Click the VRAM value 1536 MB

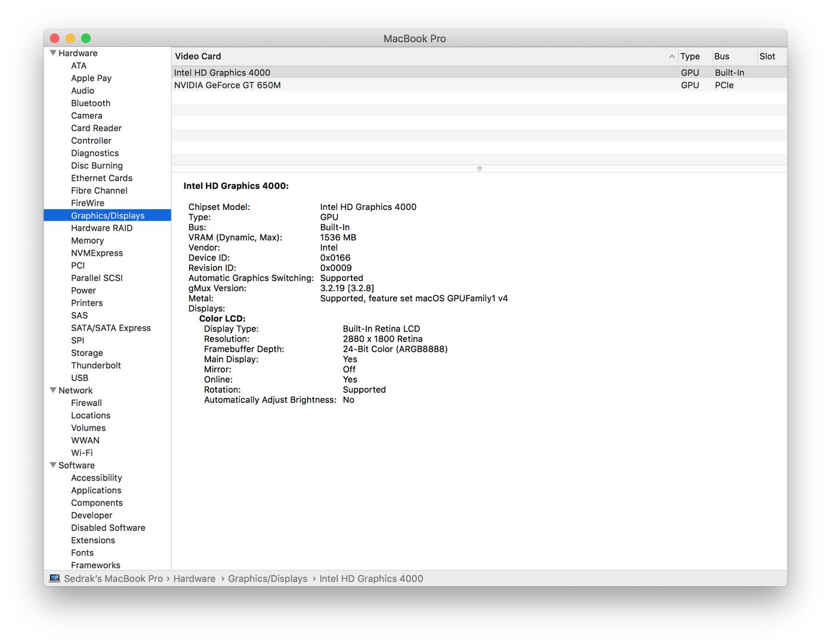point(338,238)
